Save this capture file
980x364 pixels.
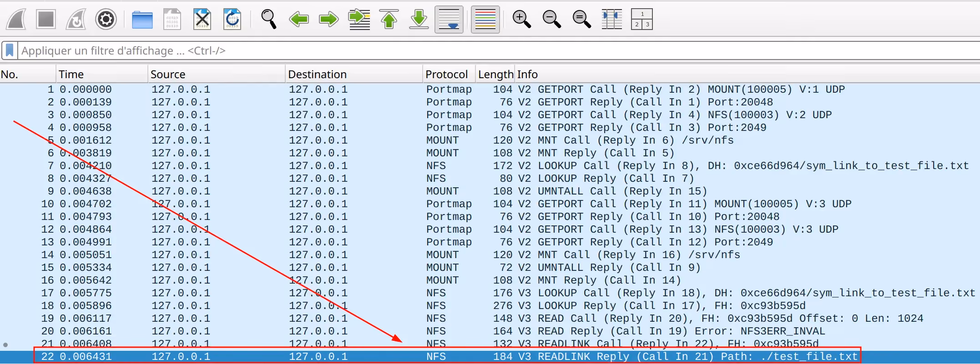(x=172, y=20)
